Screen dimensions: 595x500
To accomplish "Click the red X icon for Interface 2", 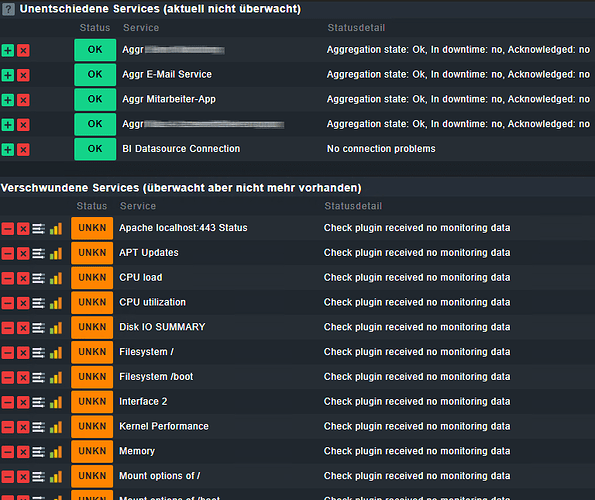I will 23,402.
